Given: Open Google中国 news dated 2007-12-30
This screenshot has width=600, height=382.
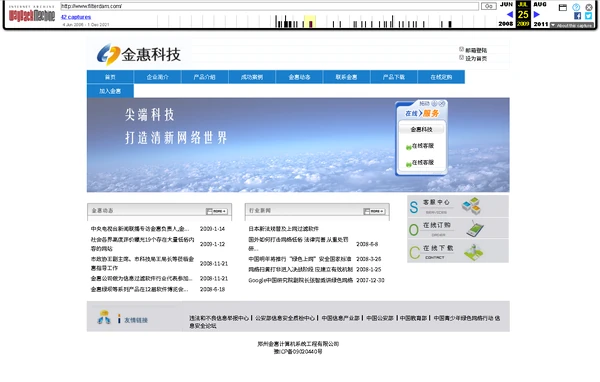Looking at the screenshot, I should pyautogui.click(x=300, y=281).
